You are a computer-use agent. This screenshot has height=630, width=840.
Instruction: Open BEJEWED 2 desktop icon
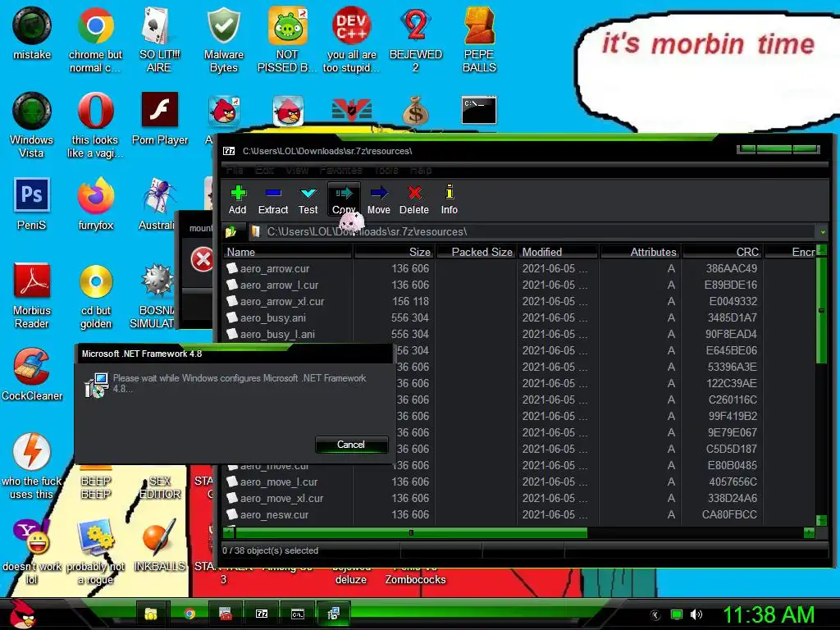pos(416,39)
